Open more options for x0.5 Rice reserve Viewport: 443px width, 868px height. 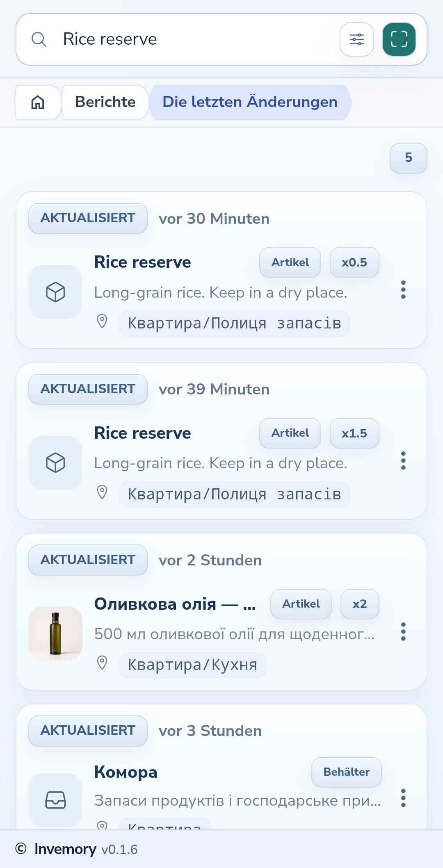(x=403, y=290)
